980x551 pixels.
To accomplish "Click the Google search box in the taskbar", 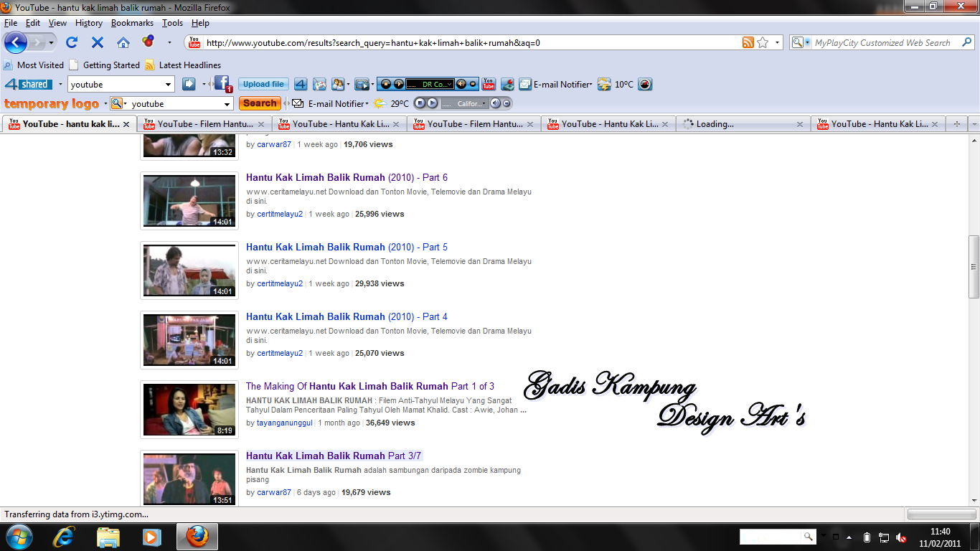I will (x=771, y=537).
